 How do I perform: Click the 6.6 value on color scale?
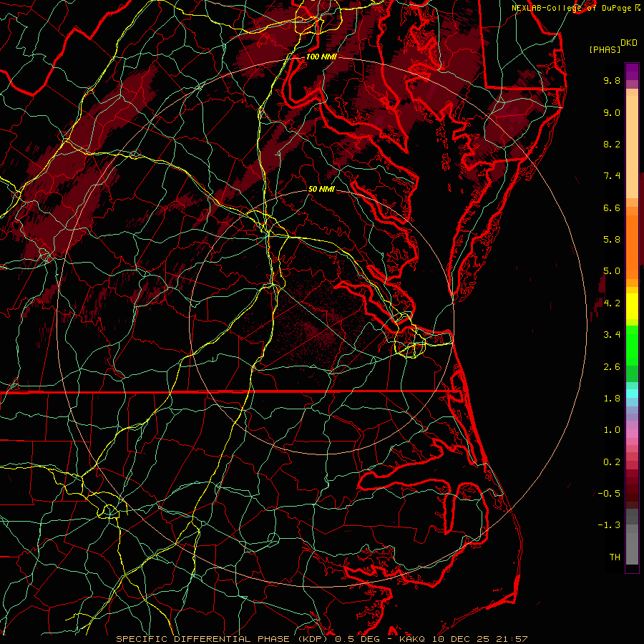(x=612, y=208)
